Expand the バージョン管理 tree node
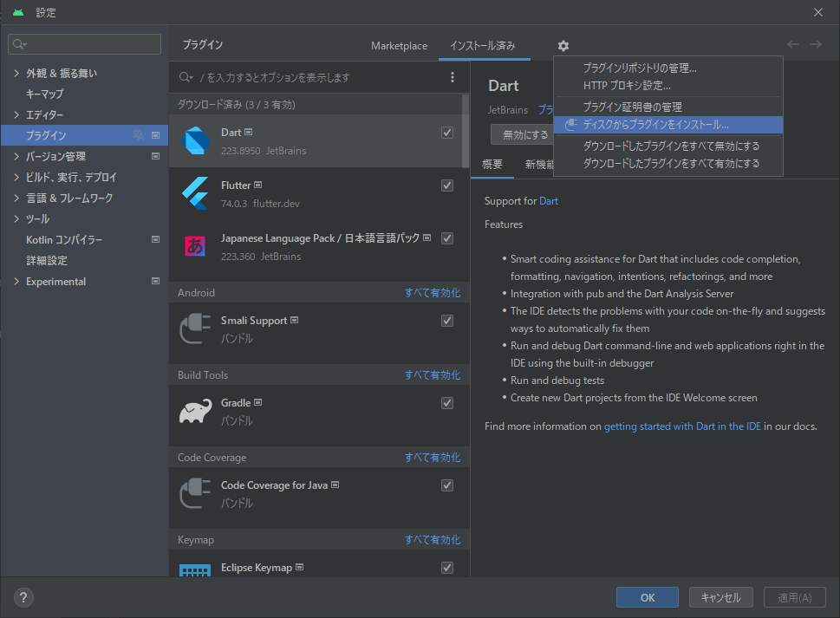 point(16,156)
